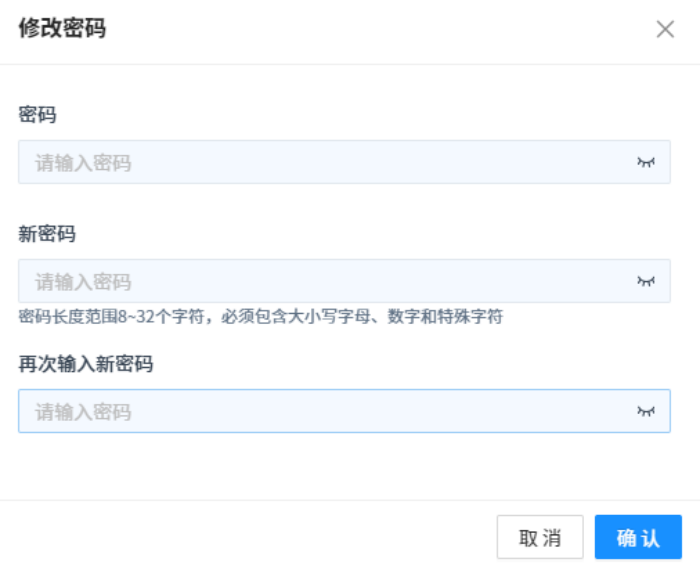
Task: Focus the 密码 input field
Action: [x=330, y=162]
